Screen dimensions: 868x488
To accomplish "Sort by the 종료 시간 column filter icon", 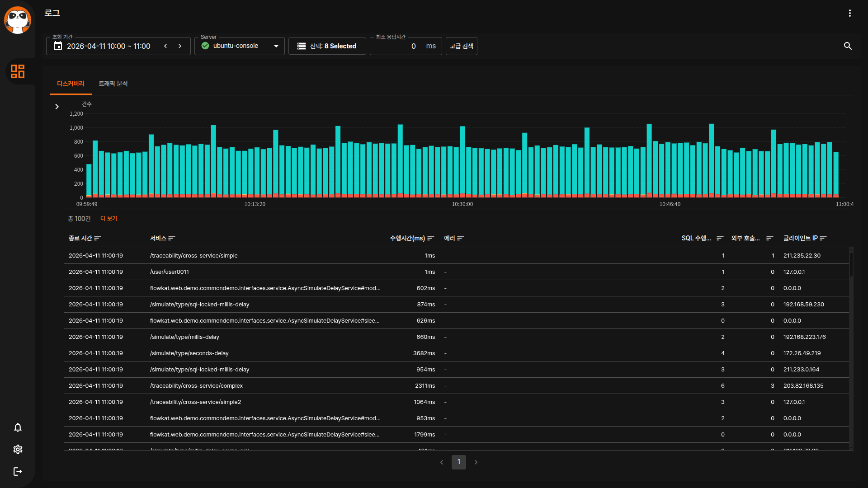I will pyautogui.click(x=98, y=238).
